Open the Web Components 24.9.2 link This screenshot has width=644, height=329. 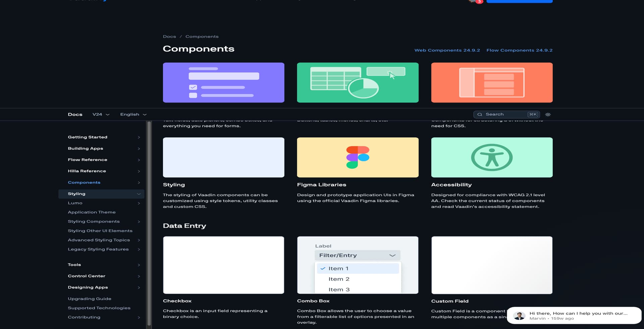[x=447, y=50]
